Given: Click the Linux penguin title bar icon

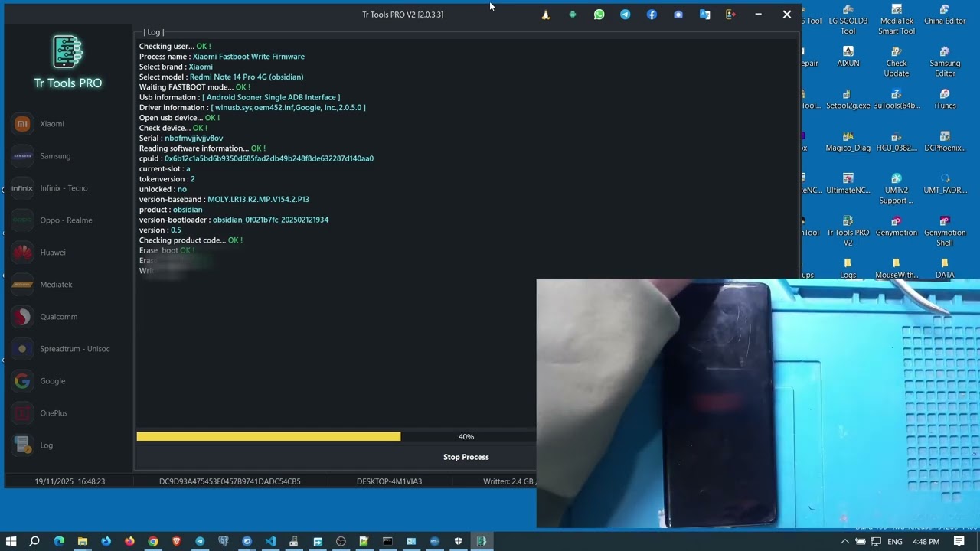Looking at the screenshot, I should pyautogui.click(x=546, y=15).
